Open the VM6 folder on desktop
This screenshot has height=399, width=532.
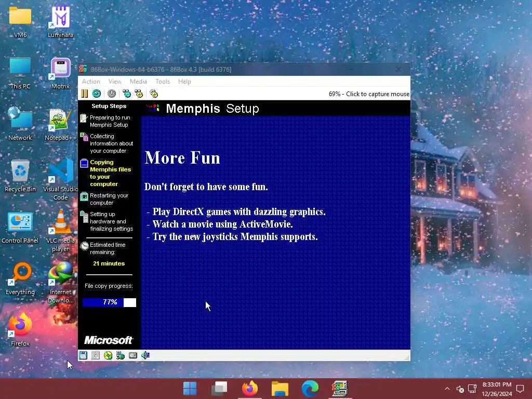click(20, 21)
